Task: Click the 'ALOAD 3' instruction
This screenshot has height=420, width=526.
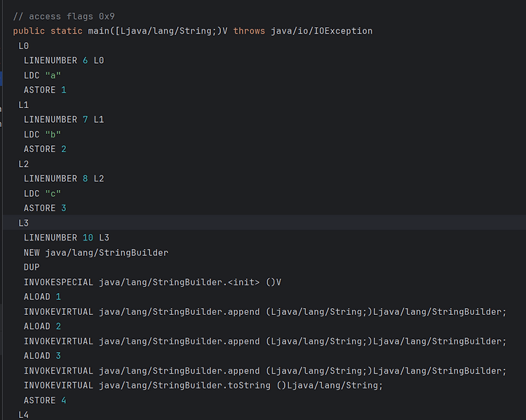Action: pyautogui.click(x=42, y=356)
